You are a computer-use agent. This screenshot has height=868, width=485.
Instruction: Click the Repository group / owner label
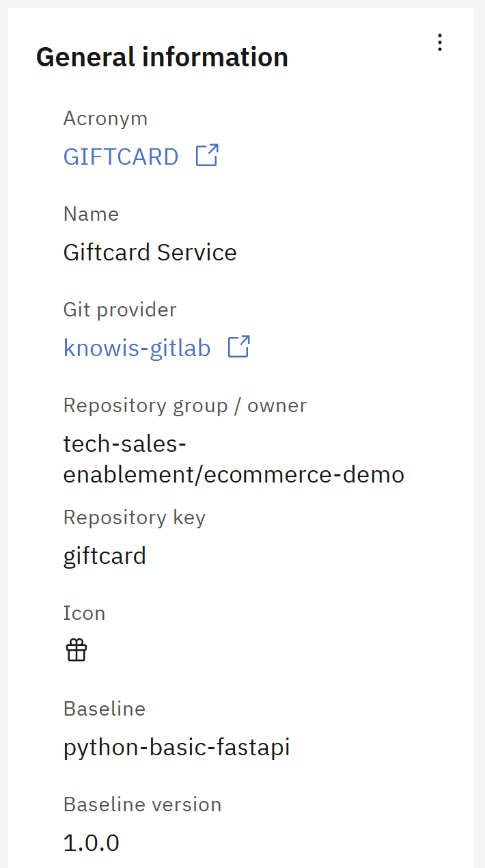(185, 405)
